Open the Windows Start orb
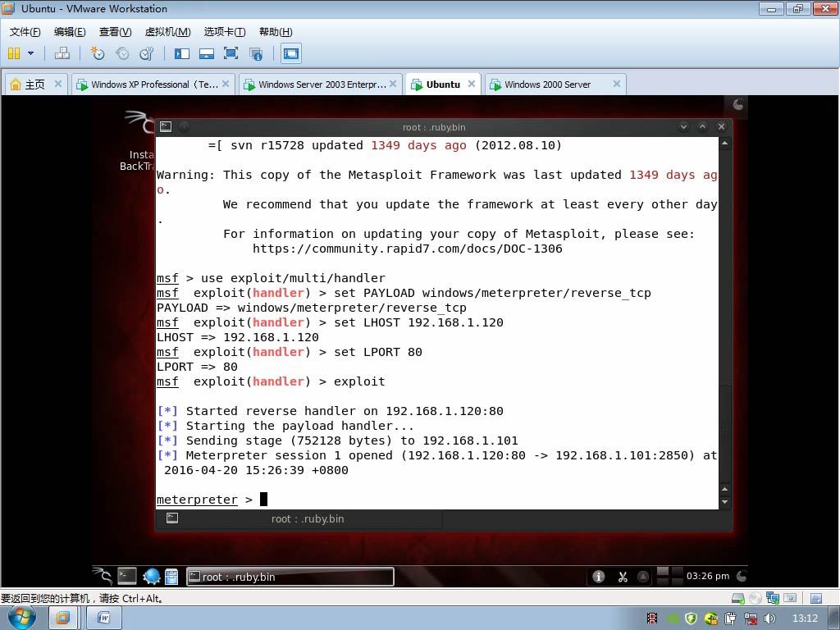This screenshot has width=840, height=630. point(21,618)
